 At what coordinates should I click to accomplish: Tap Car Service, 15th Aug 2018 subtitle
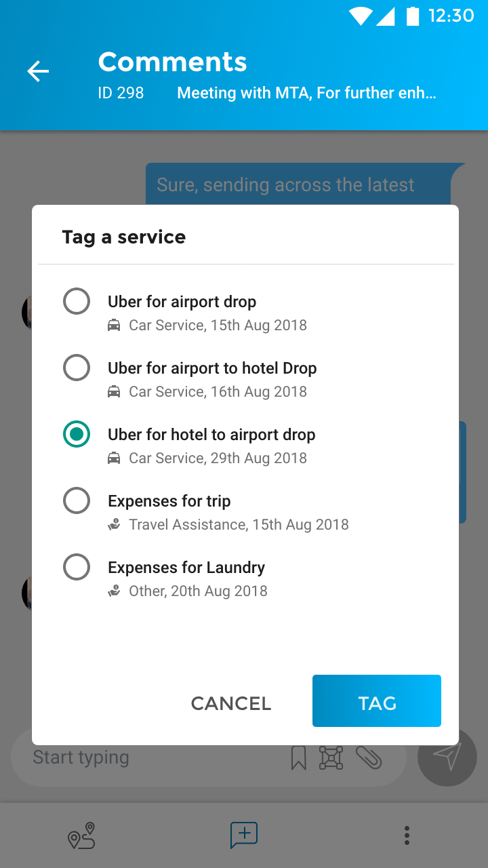click(218, 325)
